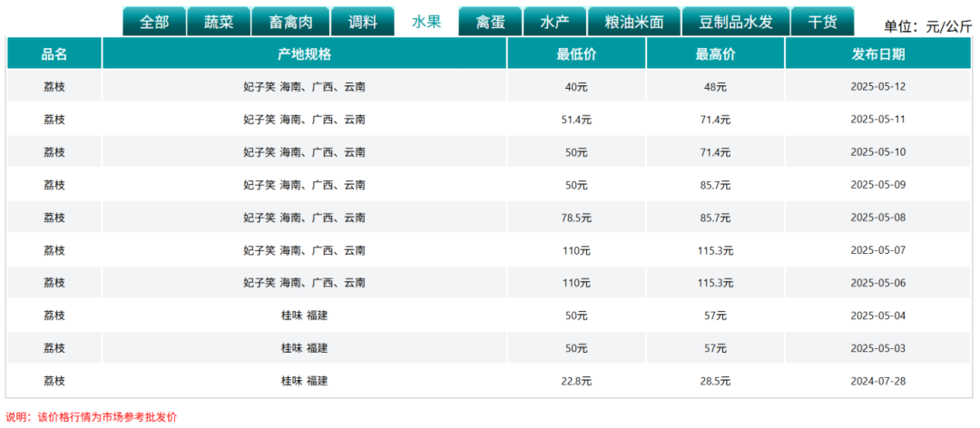The image size is (980, 428).
Task: Click the 品名 column header
Action: tap(54, 54)
